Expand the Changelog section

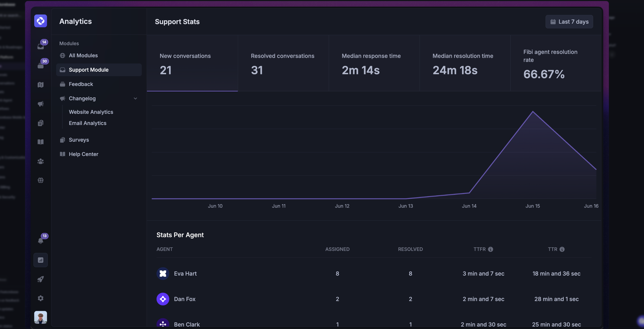click(x=135, y=98)
